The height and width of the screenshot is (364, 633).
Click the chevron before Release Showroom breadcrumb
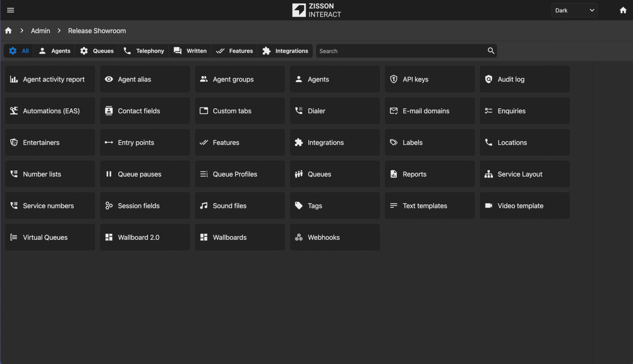coord(59,30)
